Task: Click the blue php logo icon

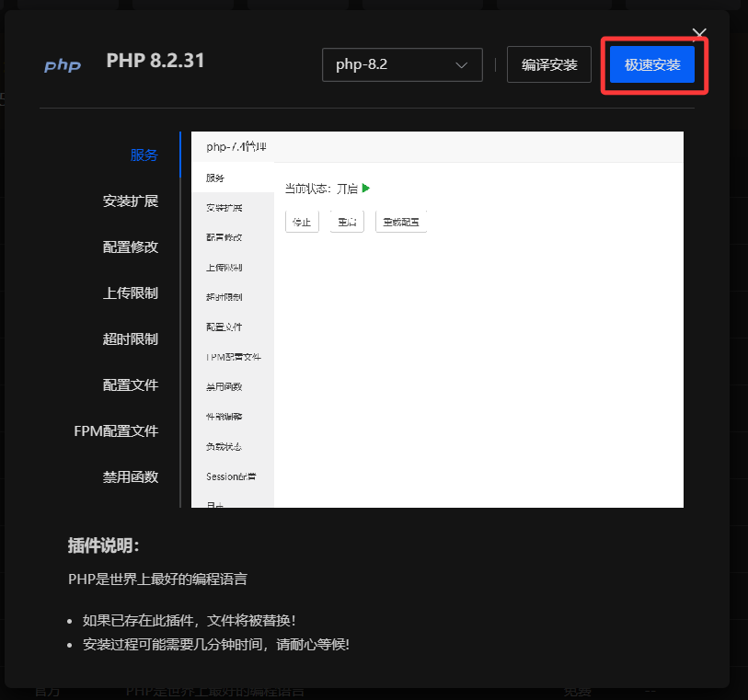Action: pos(63,65)
